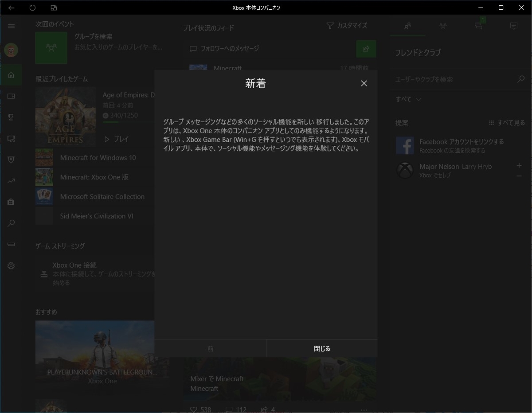Image resolution: width=532 pixels, height=413 pixels.
Task: Click the 前 button in the dialog
Action: 210,349
